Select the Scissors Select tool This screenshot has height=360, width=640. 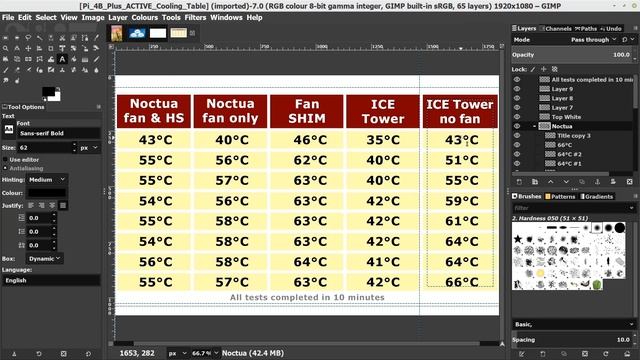pyautogui.click(x=62, y=38)
